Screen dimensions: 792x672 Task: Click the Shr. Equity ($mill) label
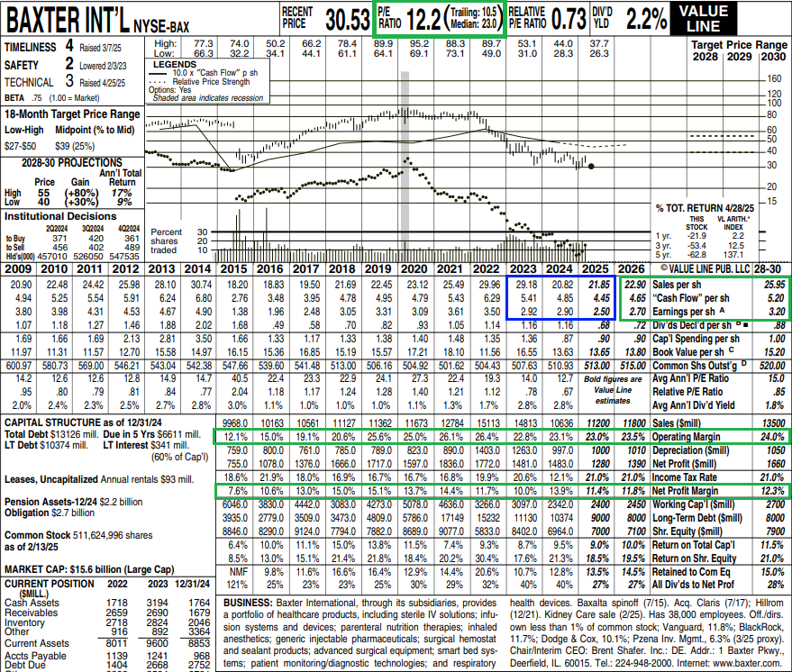tap(687, 531)
